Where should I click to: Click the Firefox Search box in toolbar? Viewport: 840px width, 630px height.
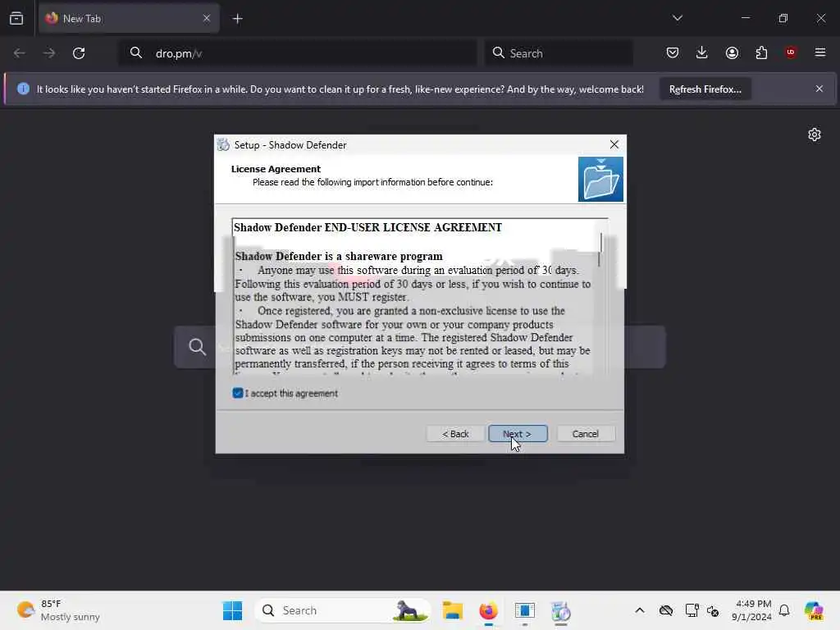click(559, 53)
